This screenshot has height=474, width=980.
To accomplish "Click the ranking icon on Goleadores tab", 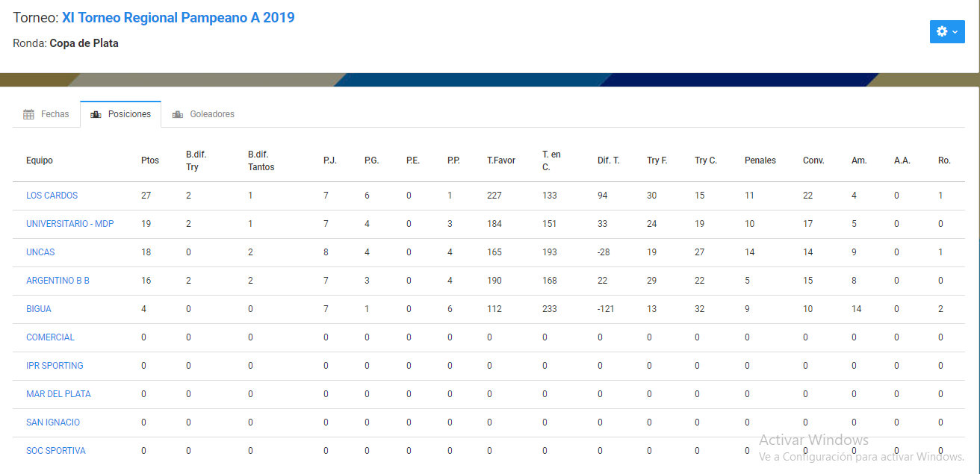I will pyautogui.click(x=178, y=115).
